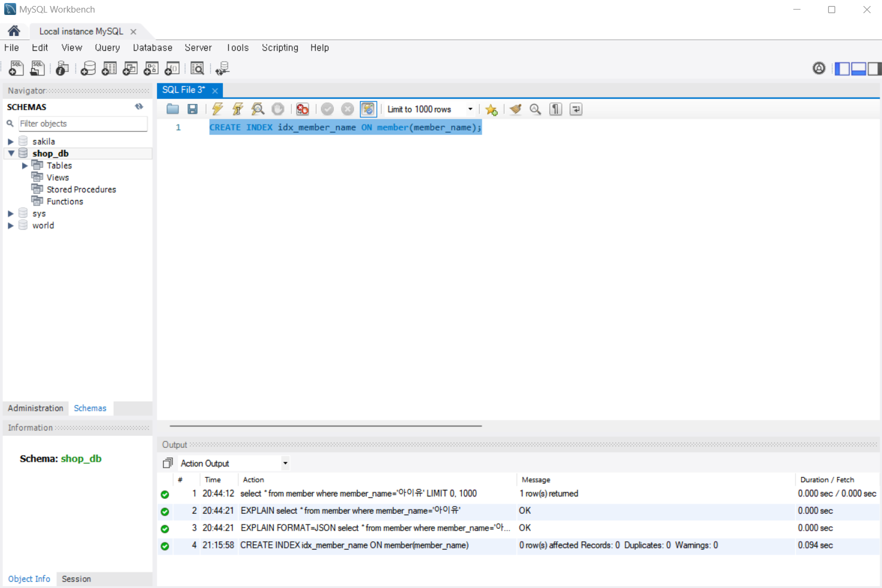Toggle word wrapping in editor
This screenshot has width=882, height=588.
point(576,109)
